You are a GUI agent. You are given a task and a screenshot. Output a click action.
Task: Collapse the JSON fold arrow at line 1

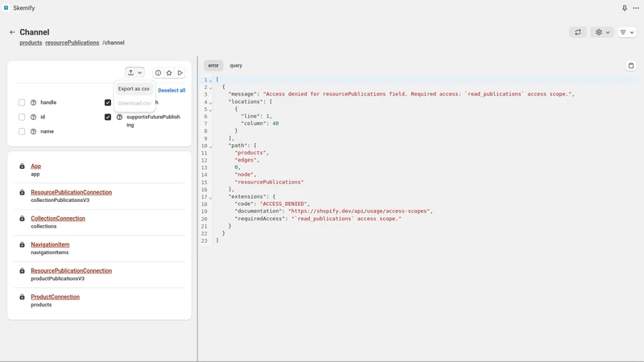pos(210,80)
